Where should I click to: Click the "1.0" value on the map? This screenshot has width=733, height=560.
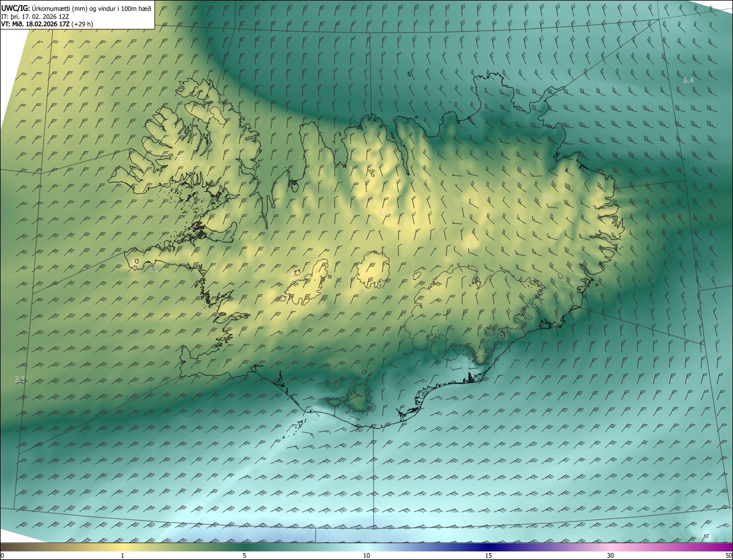384,213
